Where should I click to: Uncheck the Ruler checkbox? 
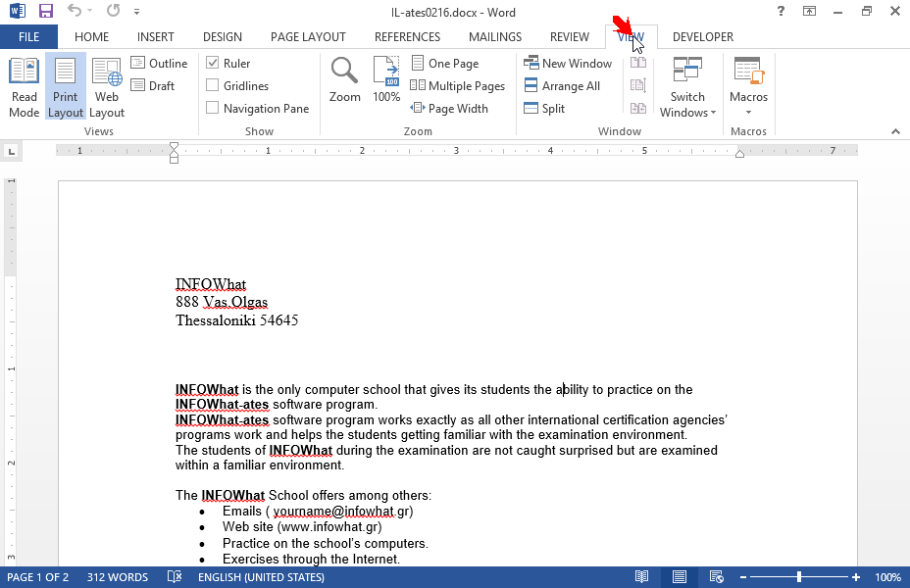tap(213, 63)
